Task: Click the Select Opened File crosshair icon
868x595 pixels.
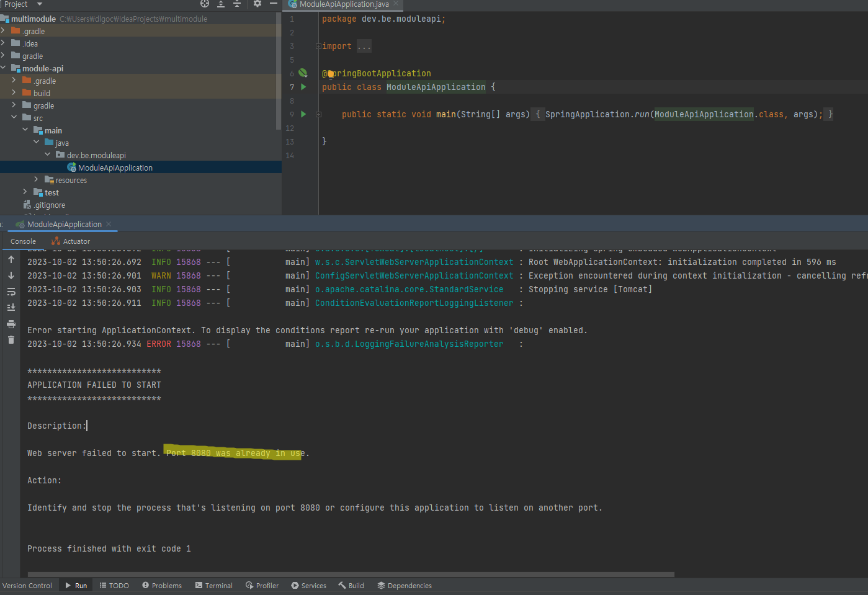Action: point(205,4)
